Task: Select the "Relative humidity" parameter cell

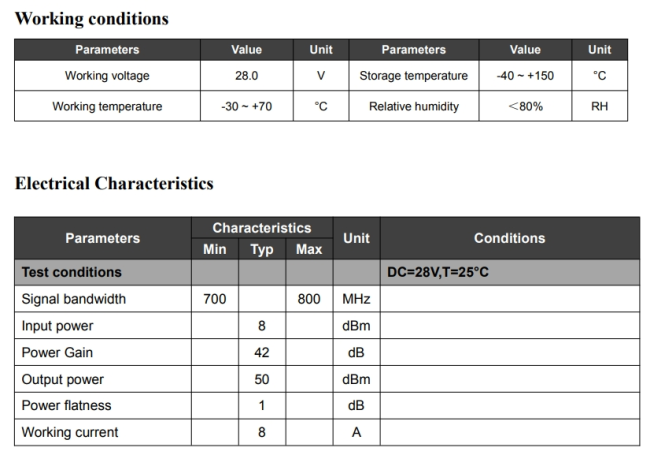Action: tap(413, 106)
